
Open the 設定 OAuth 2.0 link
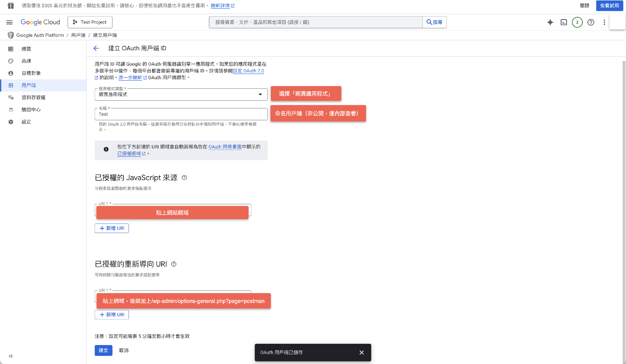pos(248,71)
